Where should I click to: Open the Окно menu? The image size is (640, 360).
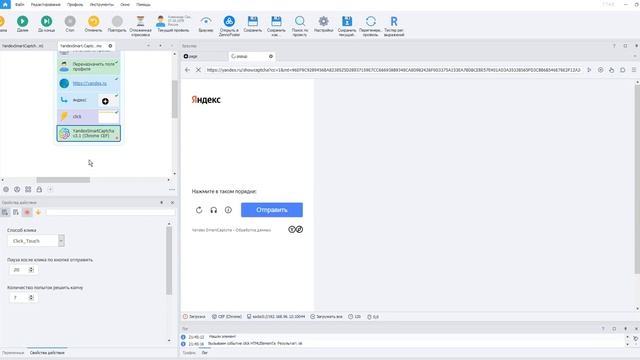click(x=125, y=4)
